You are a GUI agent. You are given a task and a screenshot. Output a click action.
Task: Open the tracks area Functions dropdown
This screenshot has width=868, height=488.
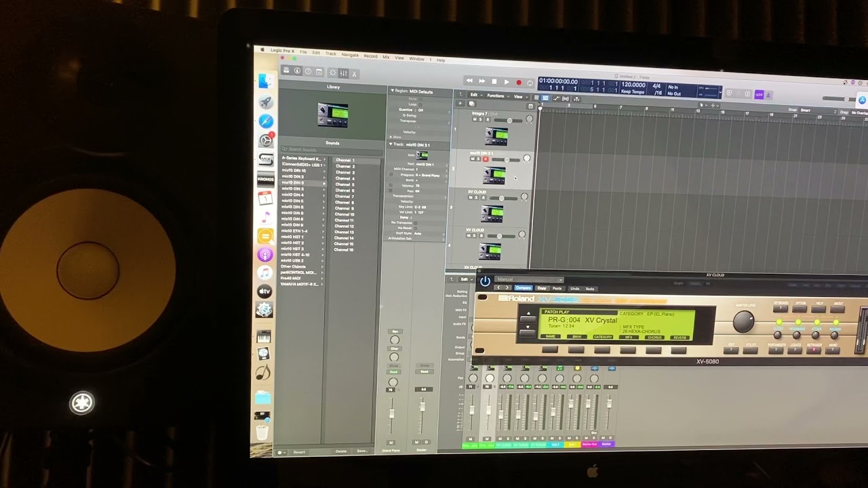[498, 96]
